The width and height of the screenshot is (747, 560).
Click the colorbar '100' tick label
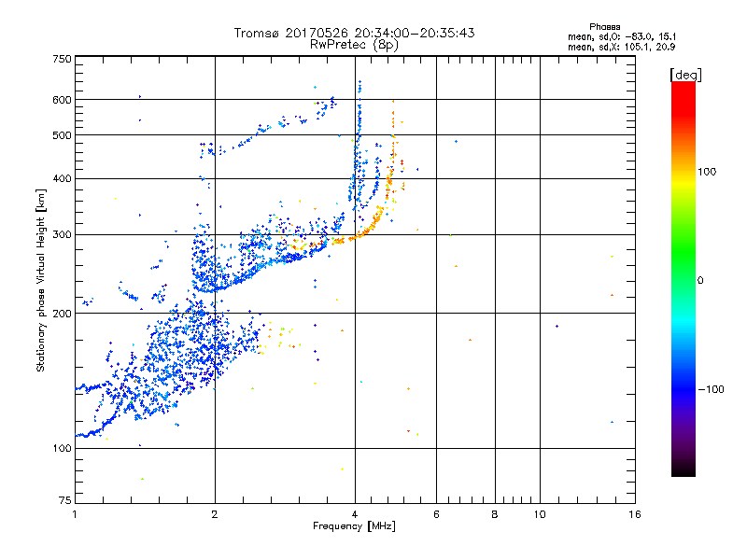pos(707,172)
